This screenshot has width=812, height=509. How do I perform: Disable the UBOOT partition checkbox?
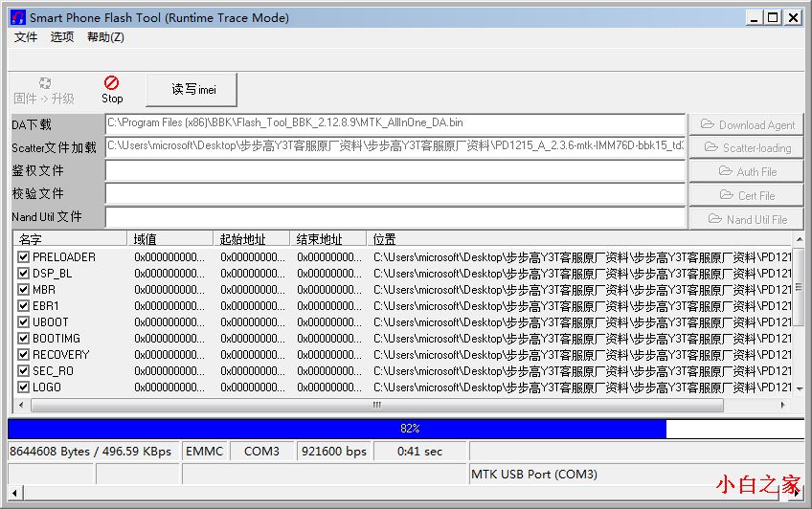pyautogui.click(x=23, y=321)
